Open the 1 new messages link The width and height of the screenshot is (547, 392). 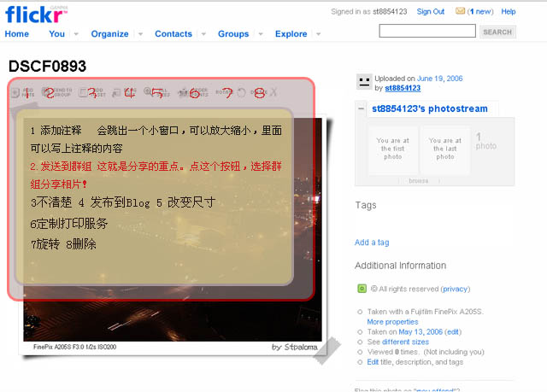point(480,11)
